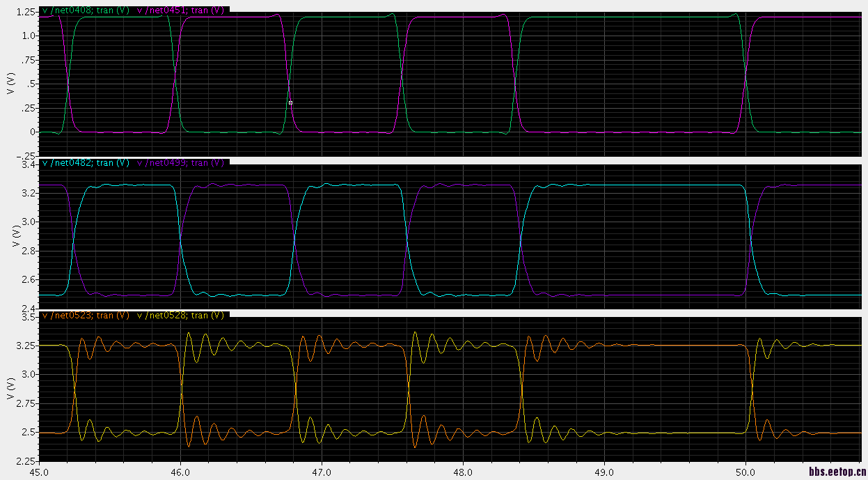Click the 2.25 voltage axis label
Viewport: 868px width, 480px height.
click(26, 461)
